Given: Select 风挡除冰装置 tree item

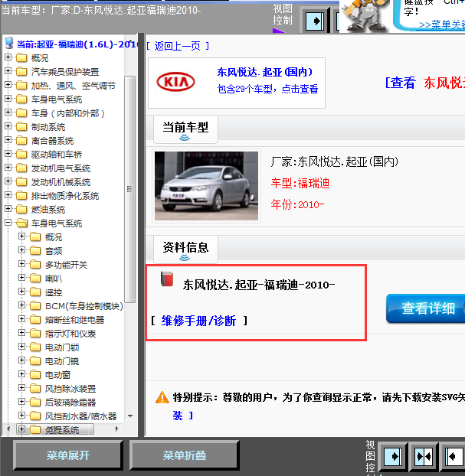Looking at the screenshot, I should point(70,389).
